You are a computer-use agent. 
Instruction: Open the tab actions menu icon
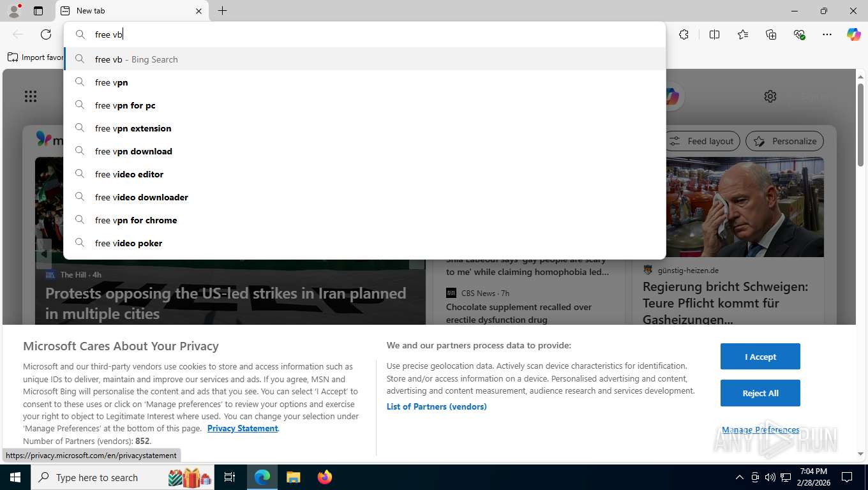pos(38,11)
